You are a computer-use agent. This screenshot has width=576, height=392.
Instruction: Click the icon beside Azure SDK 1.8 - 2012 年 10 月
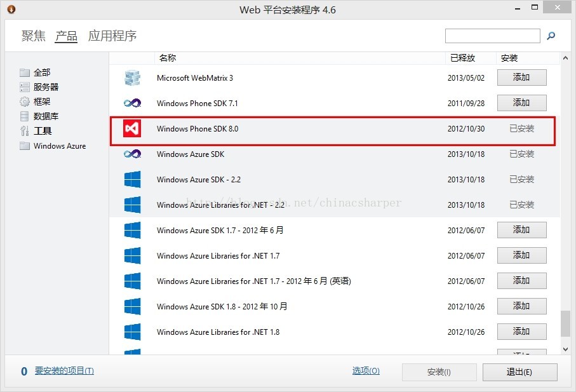[132, 306]
